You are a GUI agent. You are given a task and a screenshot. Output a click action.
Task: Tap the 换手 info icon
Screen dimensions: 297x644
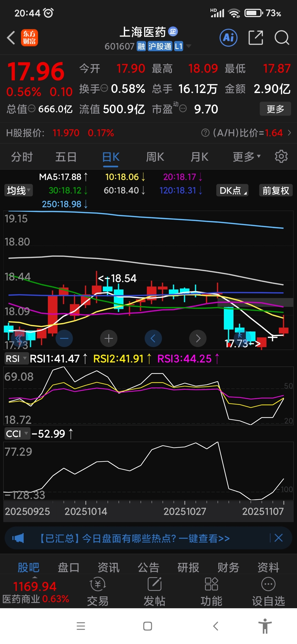104,88
